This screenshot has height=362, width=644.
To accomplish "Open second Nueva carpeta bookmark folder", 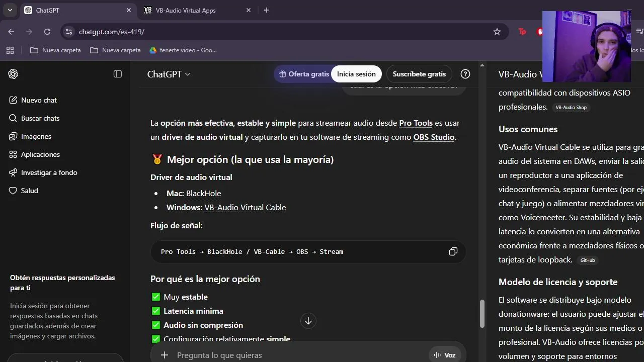I will pos(115,50).
